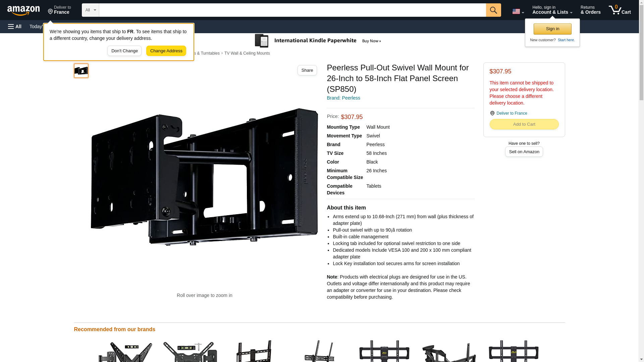644x362 pixels.
Task: Click Sell on Amazon button
Action: coord(524,152)
